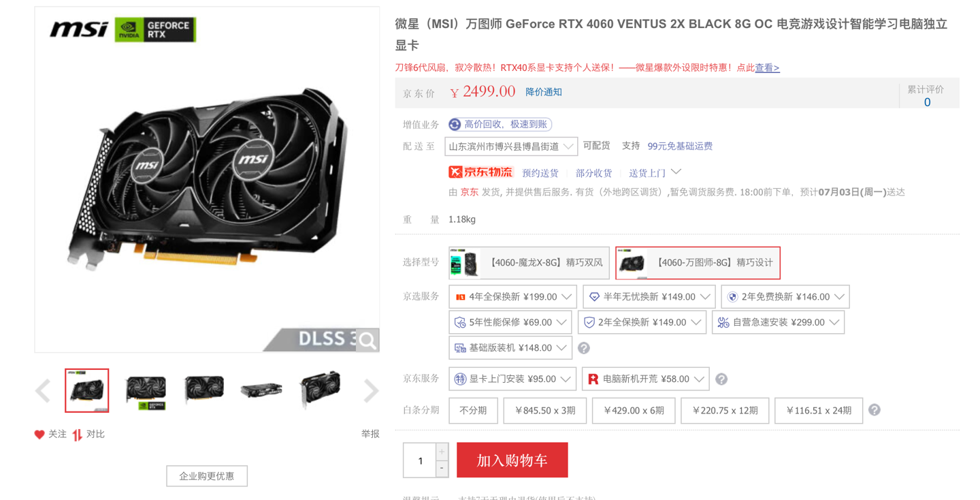Click the red heart 关注 icon
The image size is (980, 500).
pyautogui.click(x=39, y=435)
